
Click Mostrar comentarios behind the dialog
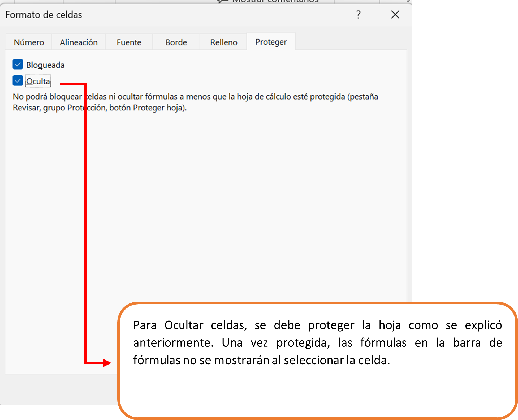(x=275, y=1)
